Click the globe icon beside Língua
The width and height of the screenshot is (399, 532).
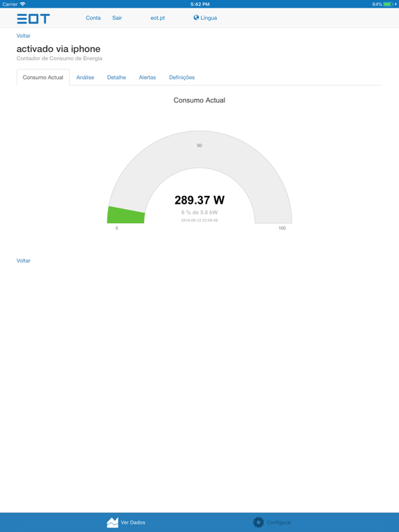click(x=196, y=17)
